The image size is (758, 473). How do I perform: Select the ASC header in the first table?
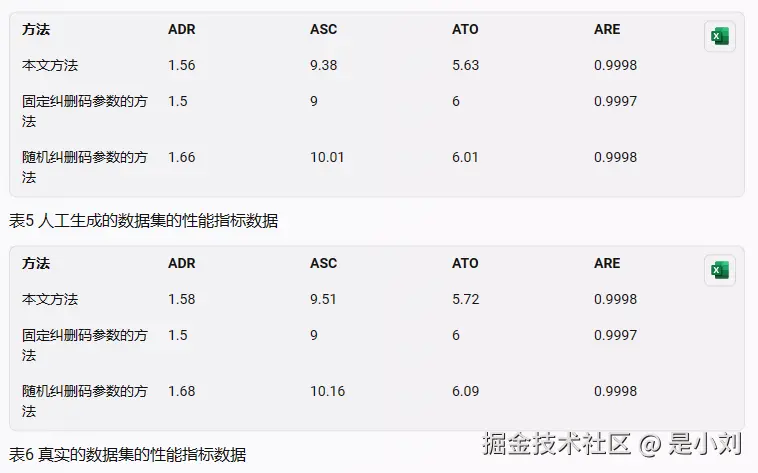(323, 30)
